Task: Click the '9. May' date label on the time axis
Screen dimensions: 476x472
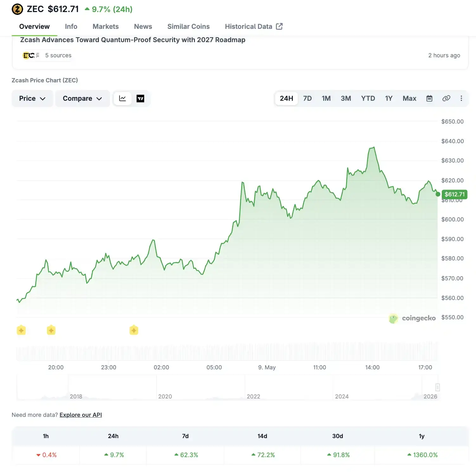Action: pos(267,367)
